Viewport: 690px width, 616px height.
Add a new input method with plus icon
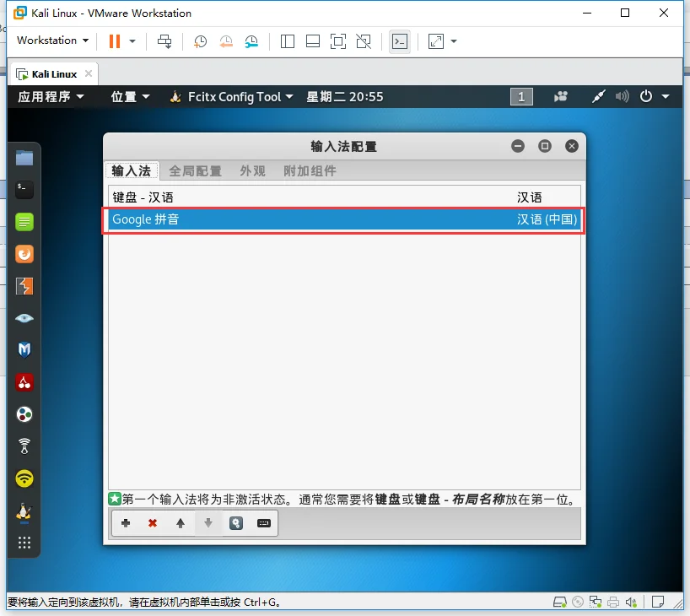[x=126, y=523]
